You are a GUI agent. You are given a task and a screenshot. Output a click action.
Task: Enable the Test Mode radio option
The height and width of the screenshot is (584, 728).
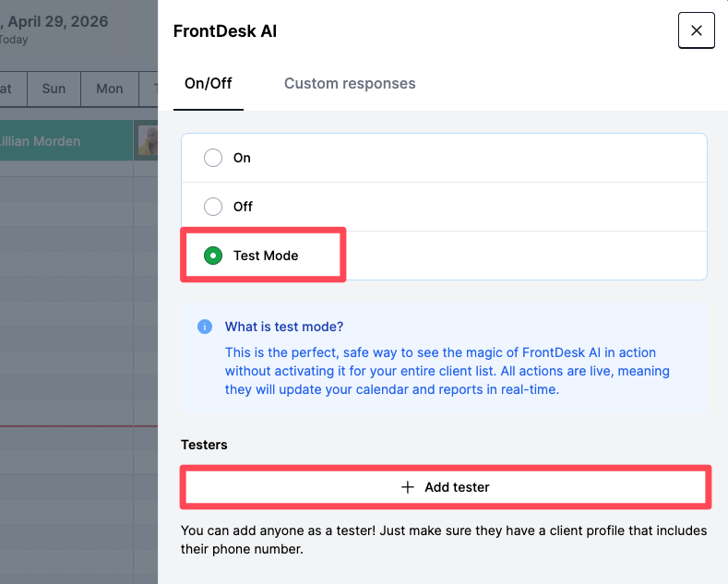[213, 256]
